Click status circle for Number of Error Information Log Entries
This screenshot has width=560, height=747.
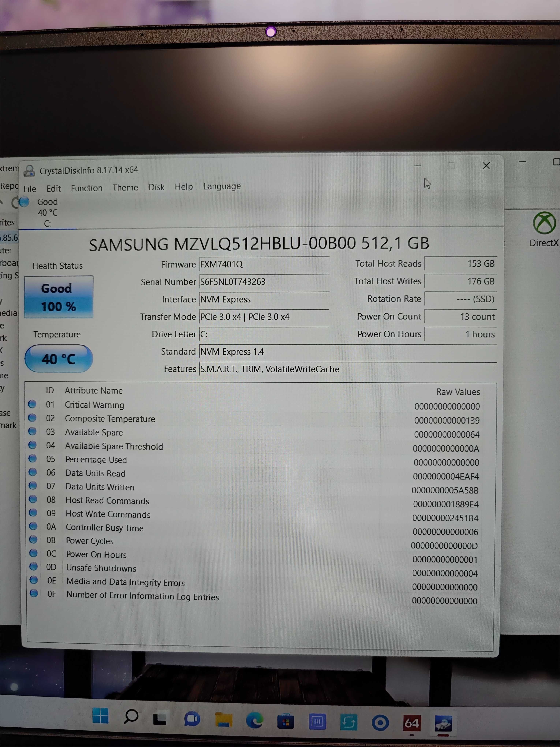pos(34,593)
